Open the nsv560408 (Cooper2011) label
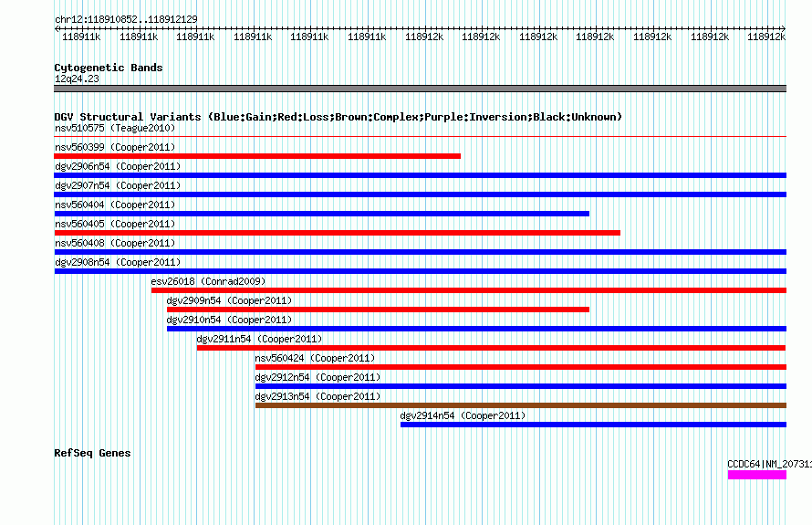The height and width of the screenshot is (525, 812). [115, 243]
